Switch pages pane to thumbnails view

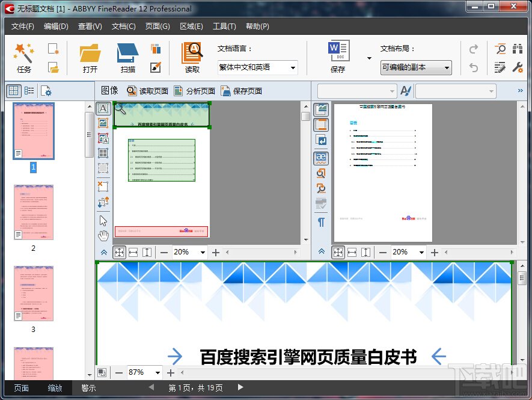coord(14,91)
